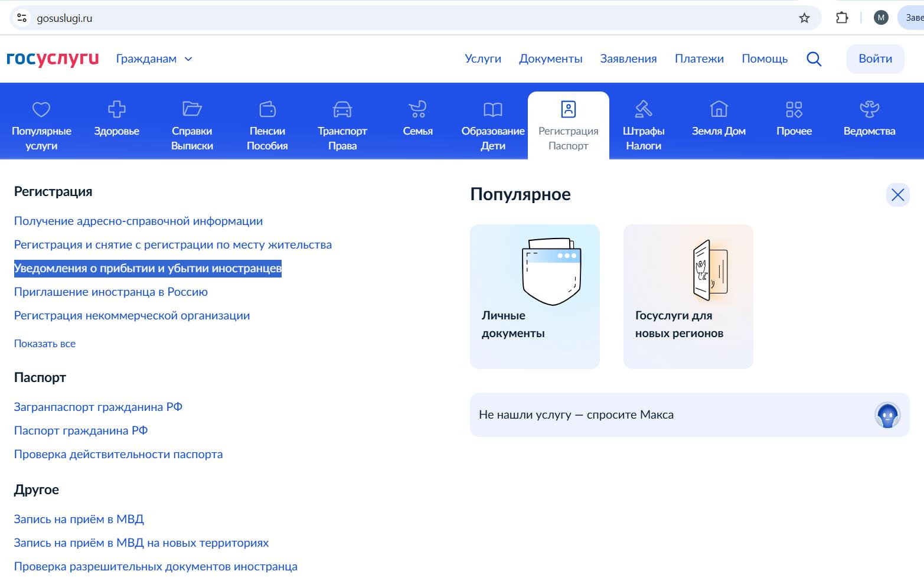This screenshot has width=924, height=581.
Task: Expand list with Показать все
Action: tap(45, 344)
